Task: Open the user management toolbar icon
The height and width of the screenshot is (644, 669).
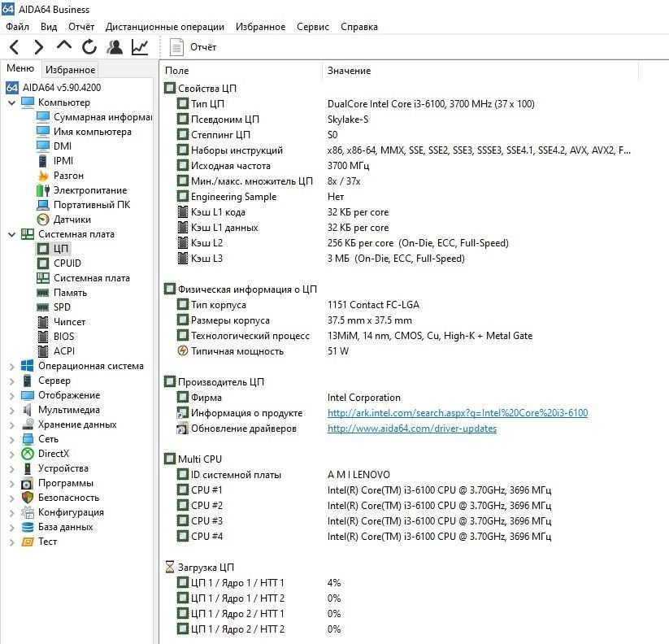Action: point(115,47)
